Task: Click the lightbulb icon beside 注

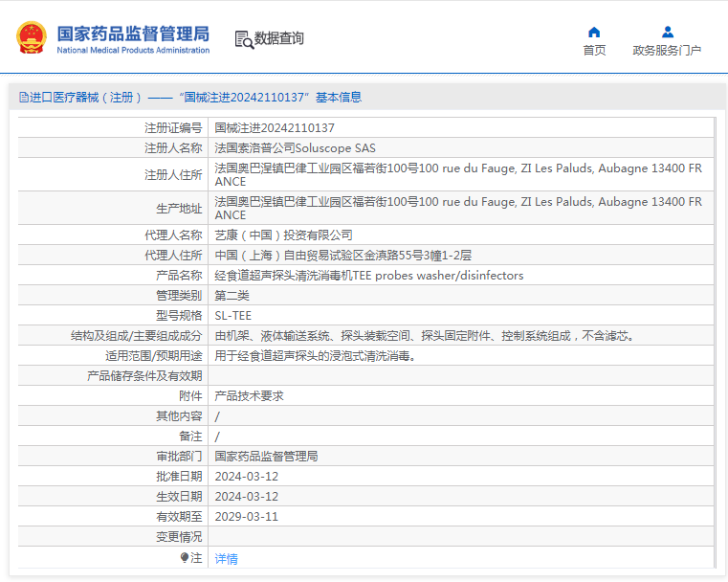Action: coord(185,557)
